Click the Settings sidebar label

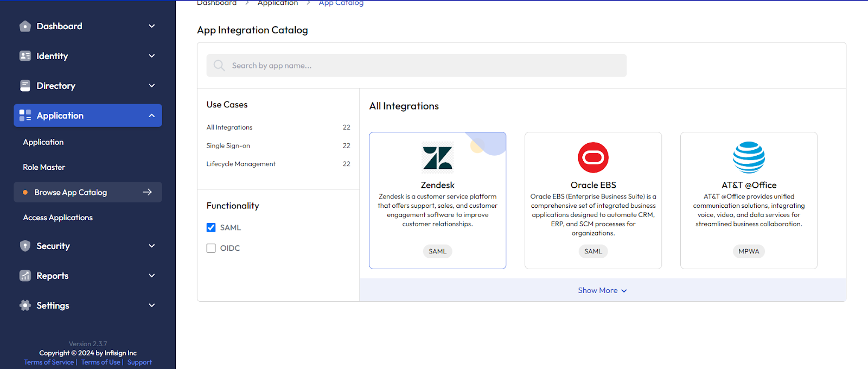[53, 306]
